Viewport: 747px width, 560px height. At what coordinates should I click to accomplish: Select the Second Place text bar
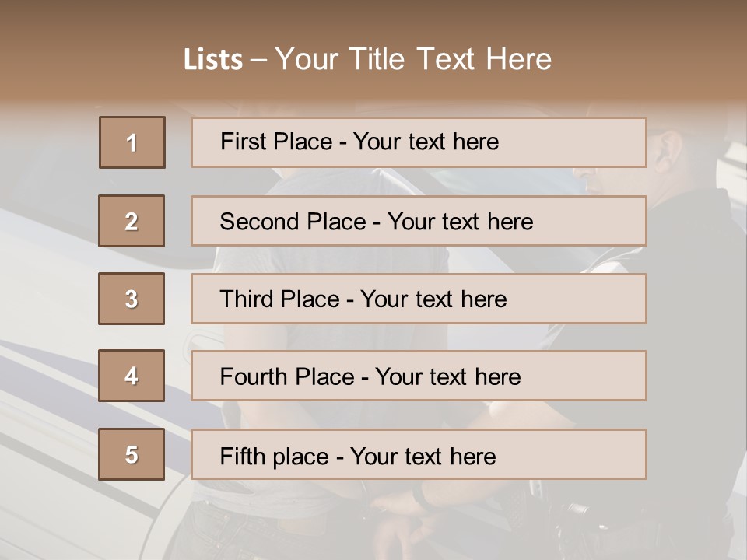point(419,221)
